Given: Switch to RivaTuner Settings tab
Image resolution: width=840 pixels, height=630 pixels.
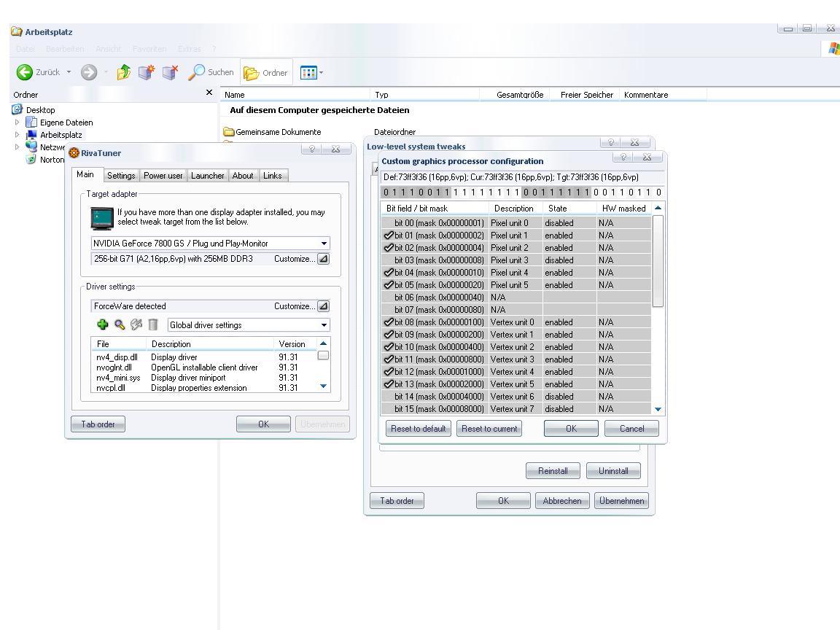Looking at the screenshot, I should click(x=121, y=176).
